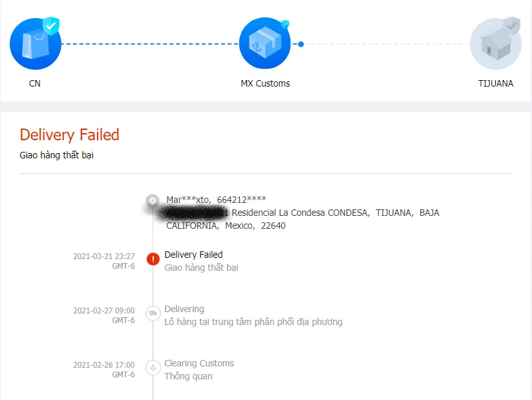This screenshot has height=400, width=532.
Task: Click the red Delivery Failed heading
Action: tap(70, 135)
